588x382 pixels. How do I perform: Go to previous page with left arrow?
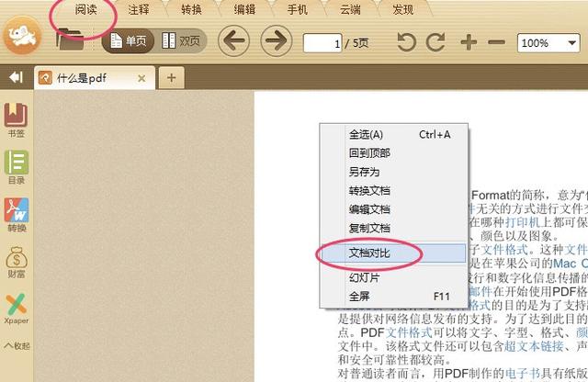(233, 40)
